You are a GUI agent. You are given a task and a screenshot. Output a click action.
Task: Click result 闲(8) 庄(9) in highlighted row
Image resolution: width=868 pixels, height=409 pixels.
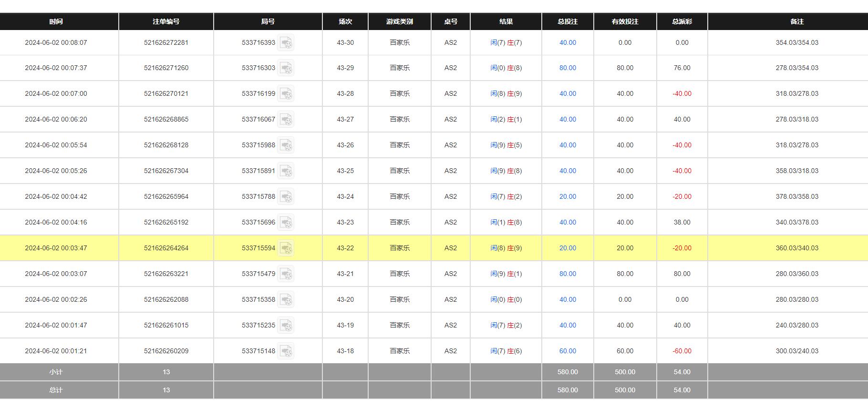point(506,248)
